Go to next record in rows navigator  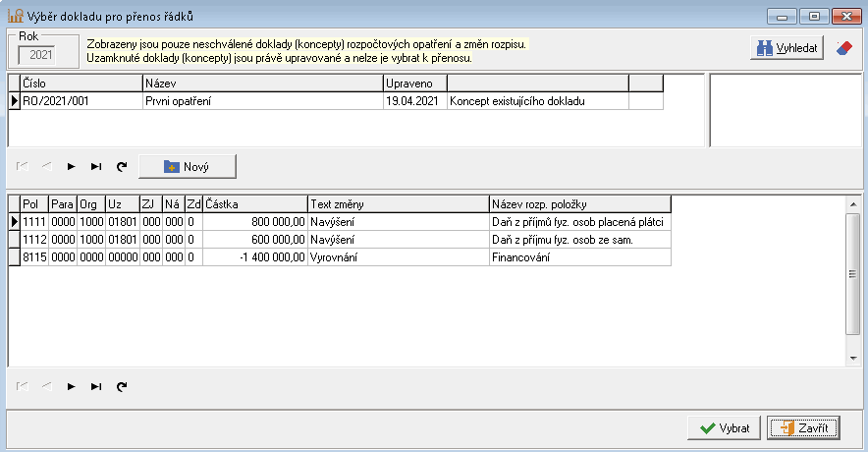(x=70, y=387)
